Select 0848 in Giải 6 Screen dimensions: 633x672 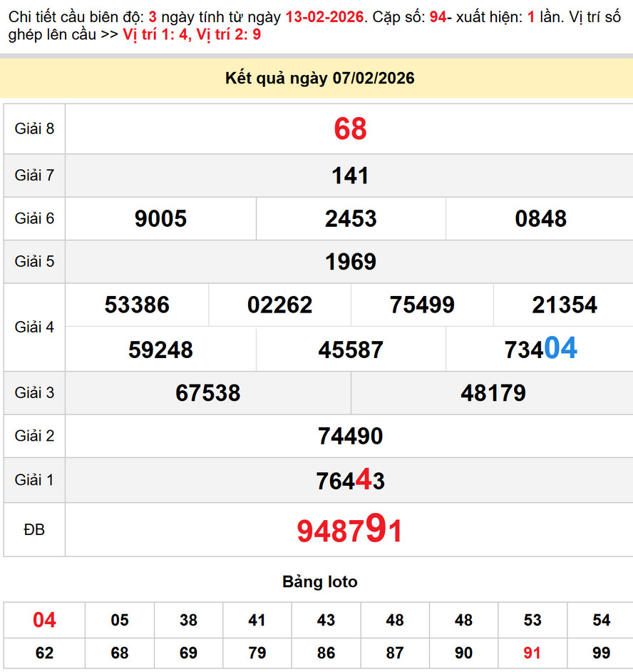[539, 218]
